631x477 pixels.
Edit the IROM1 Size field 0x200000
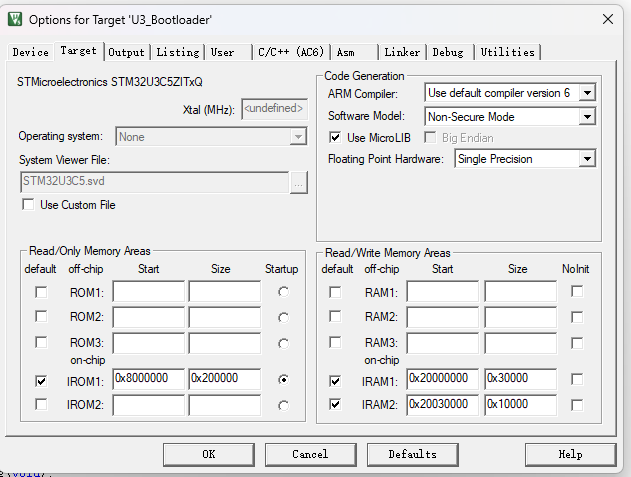225,379
